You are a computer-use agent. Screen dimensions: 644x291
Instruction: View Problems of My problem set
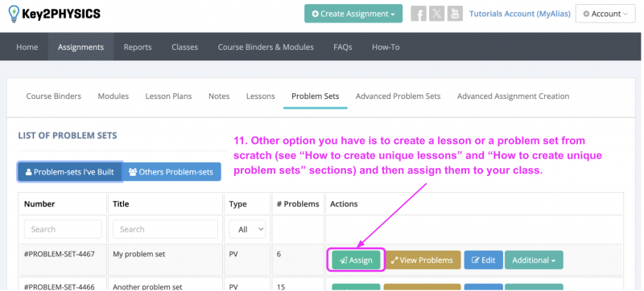tap(422, 260)
